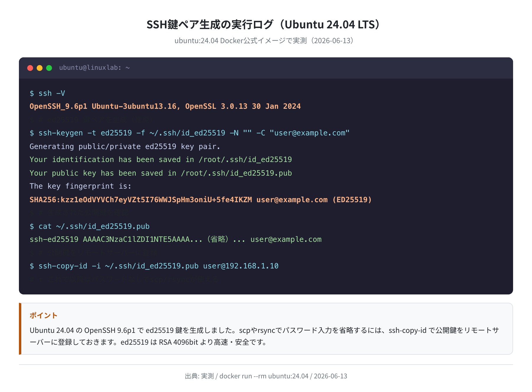This screenshot has height=392, width=532.
Task: Click the ssh-keygen -t ed25519 command line
Action: tap(189, 133)
